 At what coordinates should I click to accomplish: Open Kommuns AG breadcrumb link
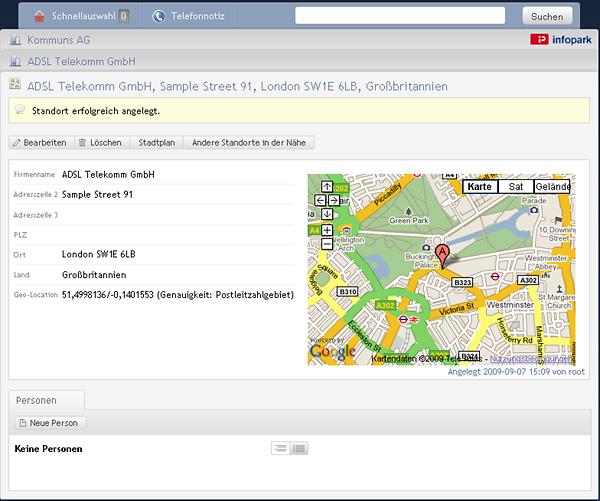59,40
